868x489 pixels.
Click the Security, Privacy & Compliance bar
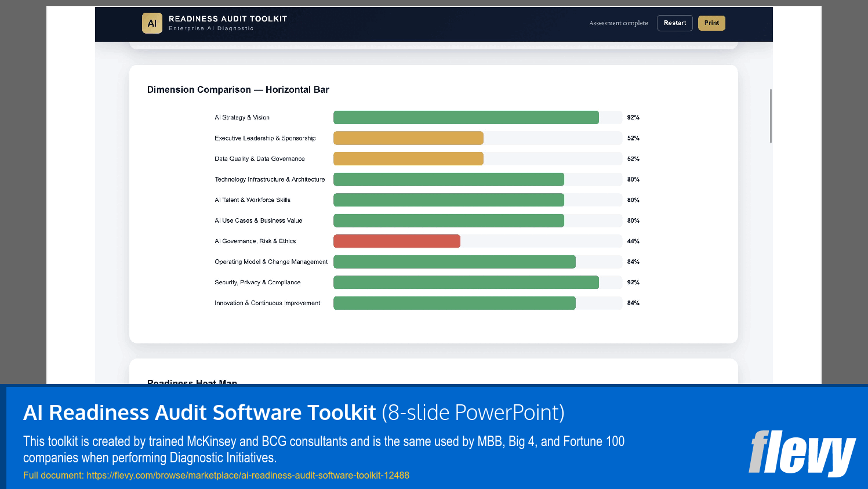coord(466,282)
